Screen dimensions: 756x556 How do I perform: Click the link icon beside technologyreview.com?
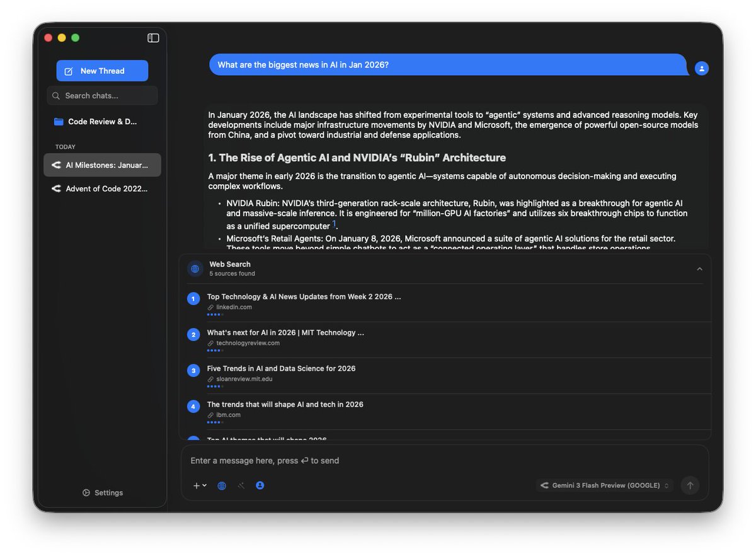coord(211,344)
